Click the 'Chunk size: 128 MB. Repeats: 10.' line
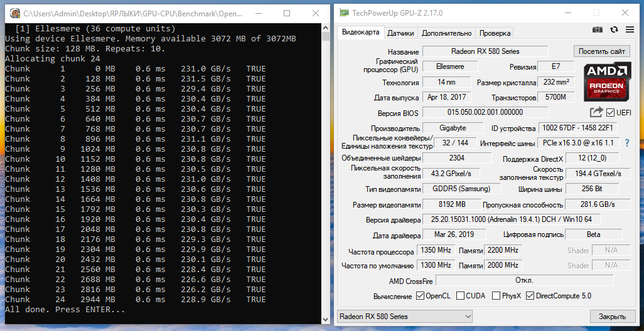Screen dimensions: 644x331 [85, 49]
